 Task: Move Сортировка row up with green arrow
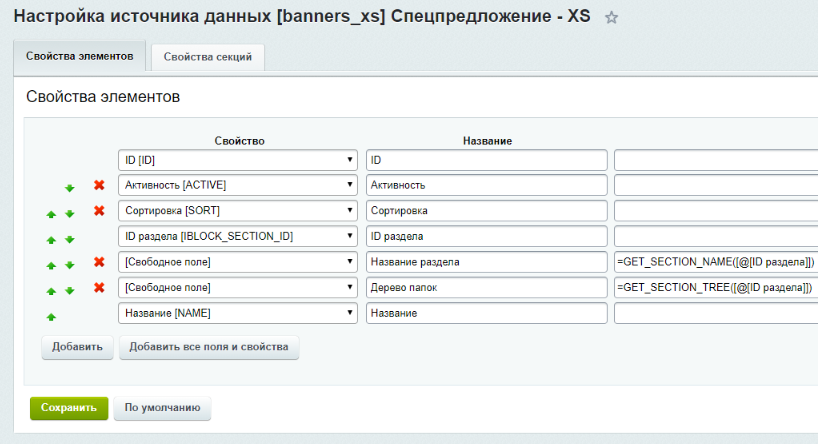pos(50,213)
